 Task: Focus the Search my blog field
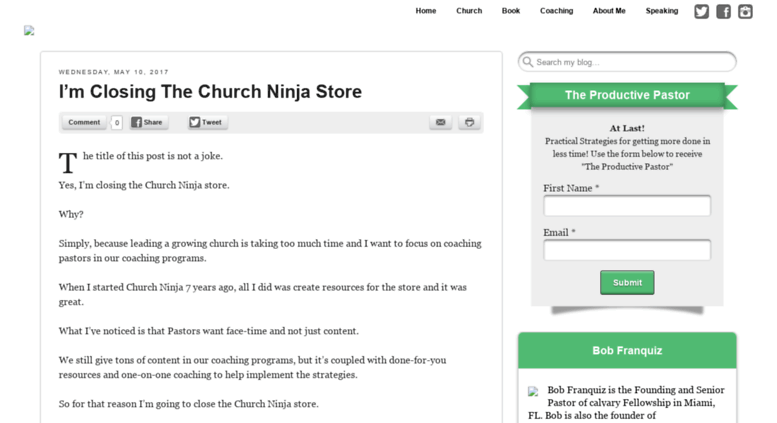[x=627, y=62]
